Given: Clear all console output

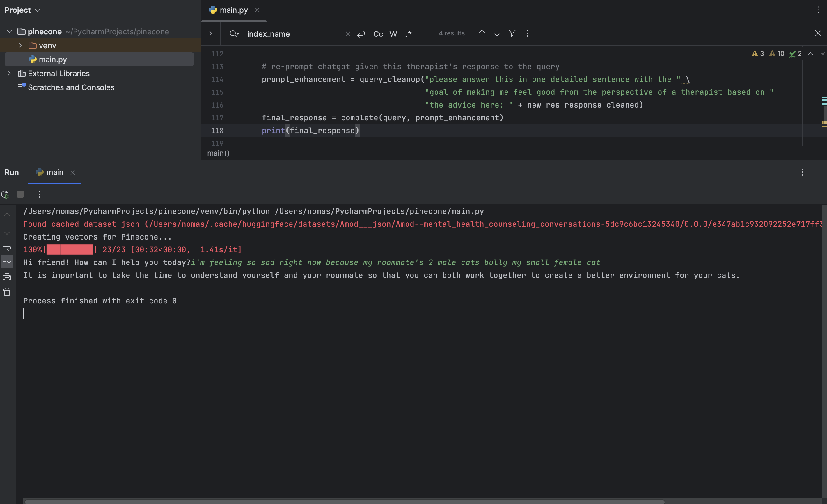Looking at the screenshot, I should [7, 292].
